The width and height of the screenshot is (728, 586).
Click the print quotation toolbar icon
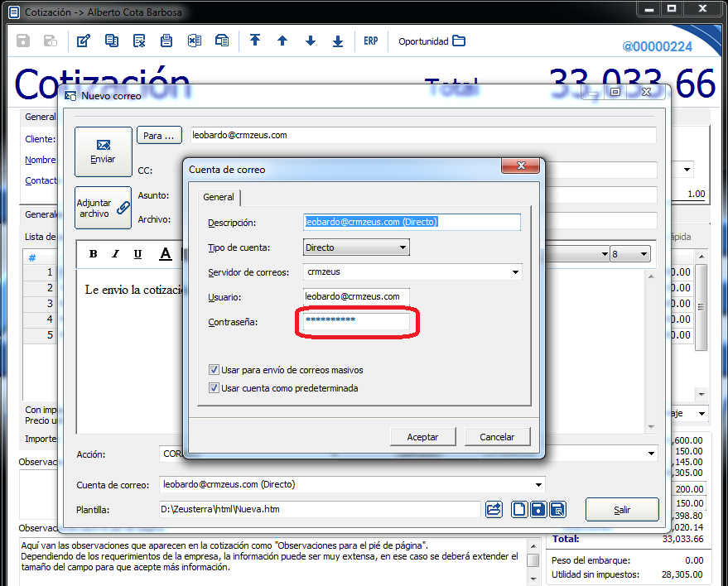166,41
